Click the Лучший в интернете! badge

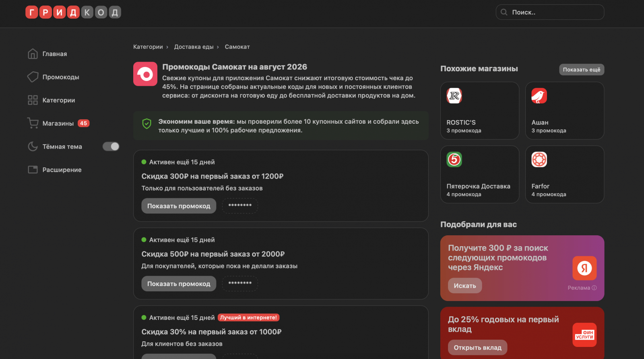pyautogui.click(x=249, y=317)
